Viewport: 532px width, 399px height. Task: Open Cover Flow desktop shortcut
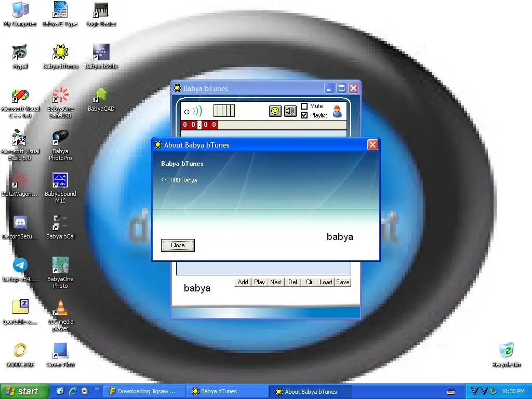coord(60,355)
